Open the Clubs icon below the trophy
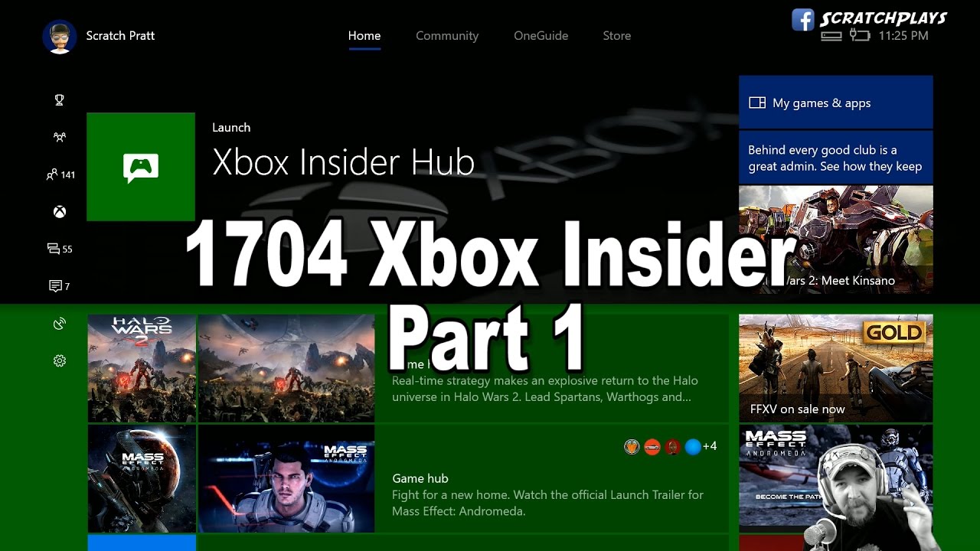This screenshot has height=551, width=980. pyautogui.click(x=60, y=138)
